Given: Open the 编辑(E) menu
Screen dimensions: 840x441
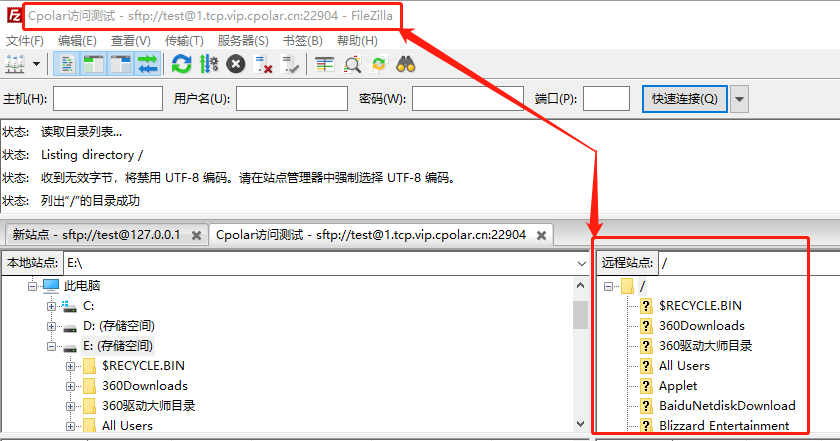Looking at the screenshot, I should coord(77,41).
